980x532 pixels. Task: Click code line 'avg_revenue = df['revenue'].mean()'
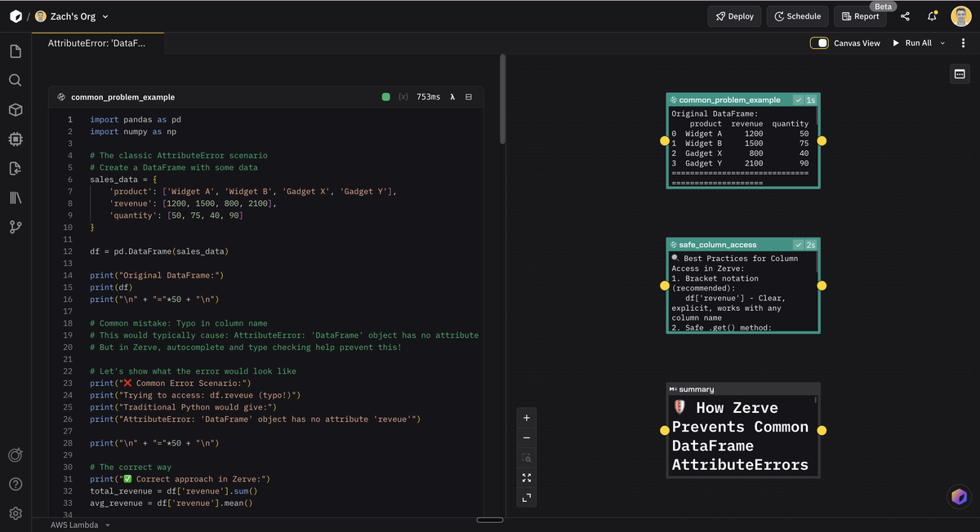[171, 503]
